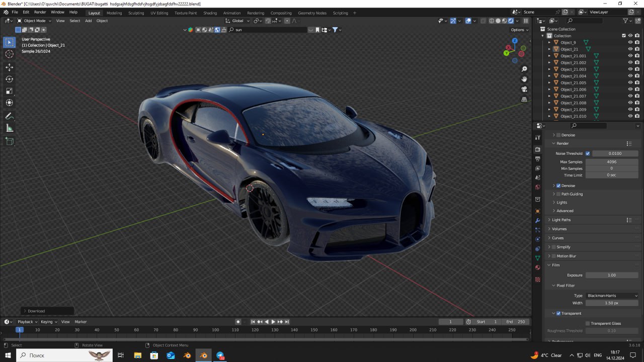644x362 pixels.
Task: Expand the Light Paths panel
Action: pos(561,220)
